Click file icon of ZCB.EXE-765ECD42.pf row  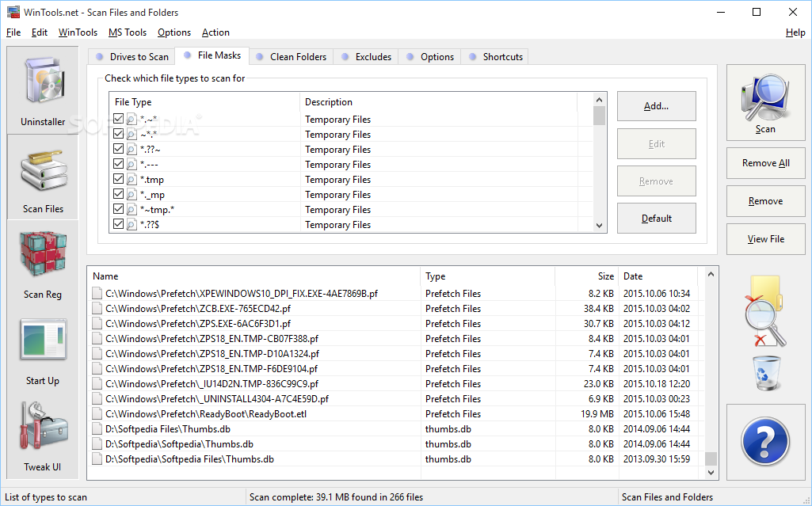(x=97, y=308)
